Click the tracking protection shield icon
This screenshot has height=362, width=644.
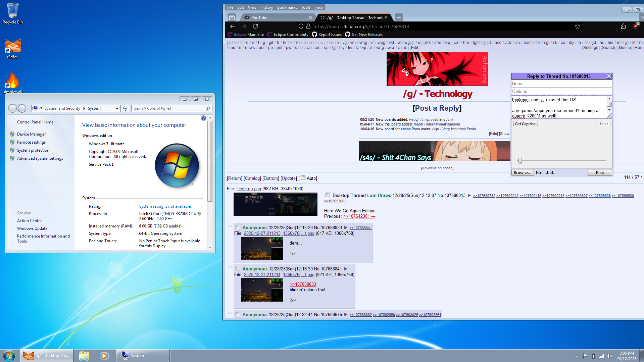[x=301, y=26]
